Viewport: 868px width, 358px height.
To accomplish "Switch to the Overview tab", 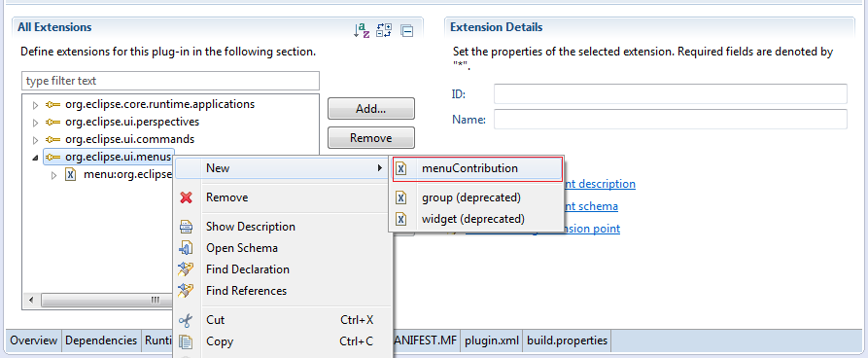I will [34, 340].
